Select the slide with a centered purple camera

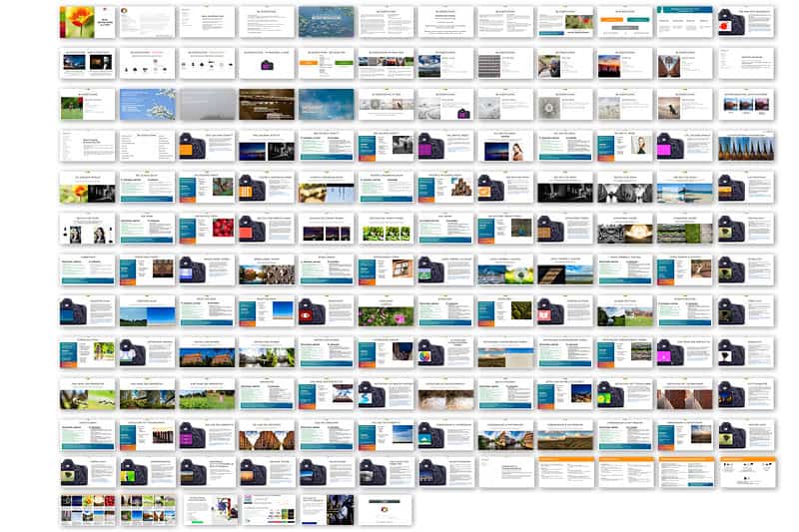(x=267, y=64)
